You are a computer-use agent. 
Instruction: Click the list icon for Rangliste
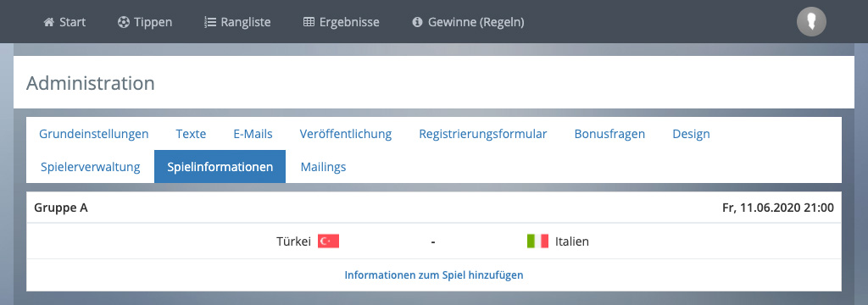(x=210, y=22)
